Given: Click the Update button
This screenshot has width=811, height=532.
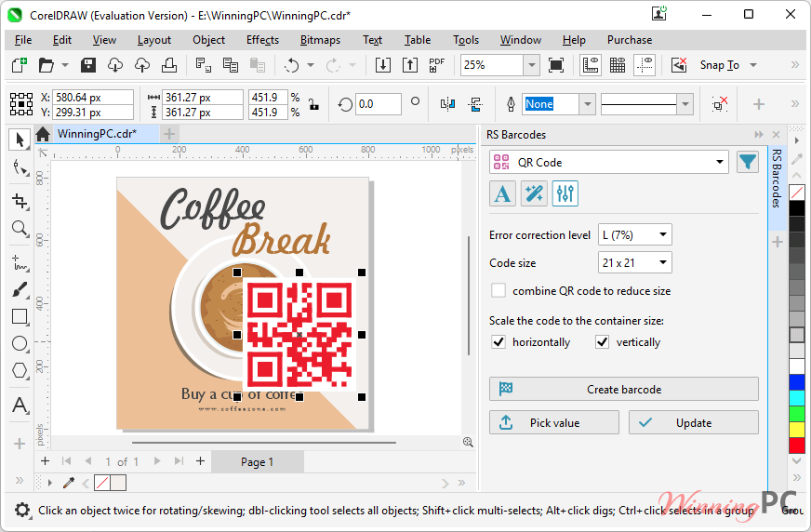Looking at the screenshot, I should (694, 422).
